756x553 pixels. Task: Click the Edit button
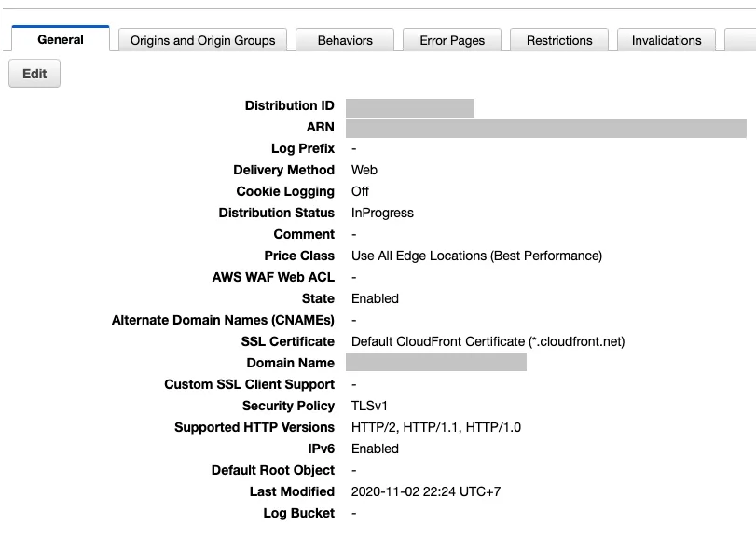(34, 74)
